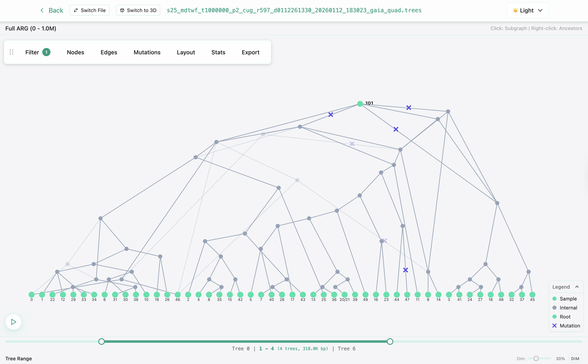Viewport: 588px width, 364px height.
Task: Click the left handle of tree range slider
Action: click(101, 341)
